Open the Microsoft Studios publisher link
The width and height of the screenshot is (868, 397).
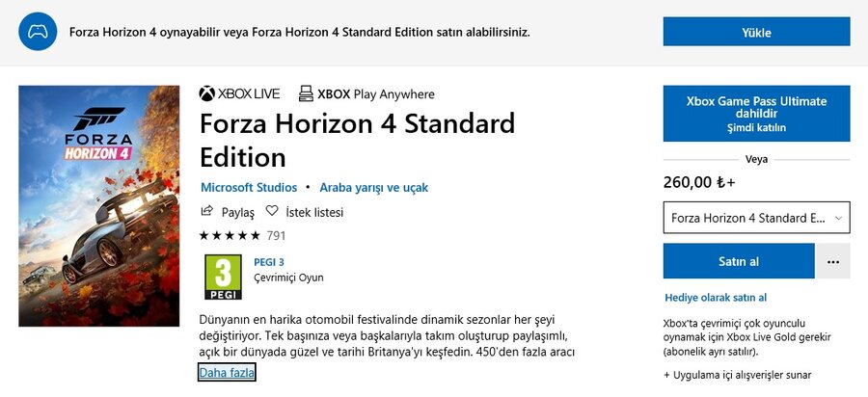[x=249, y=188]
